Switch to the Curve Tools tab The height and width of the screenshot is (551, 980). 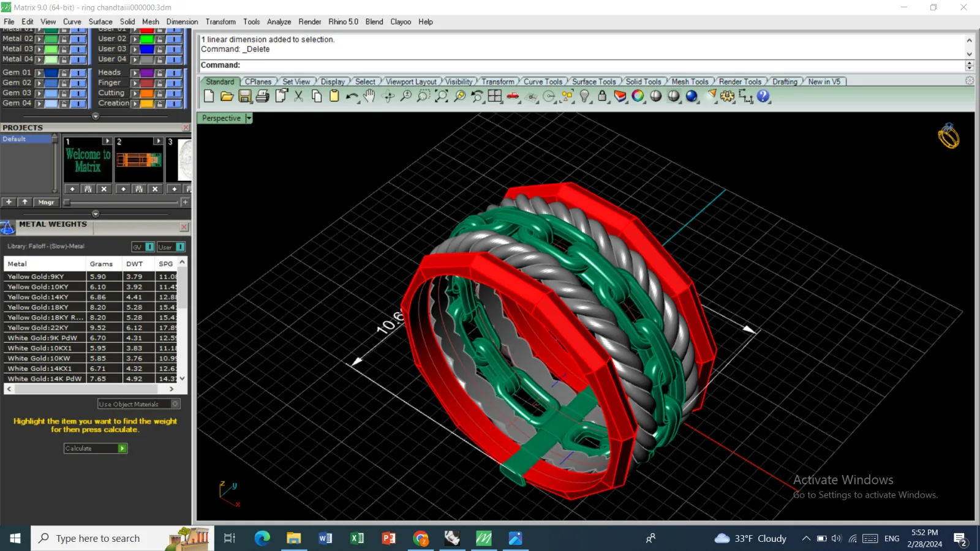[x=543, y=81]
